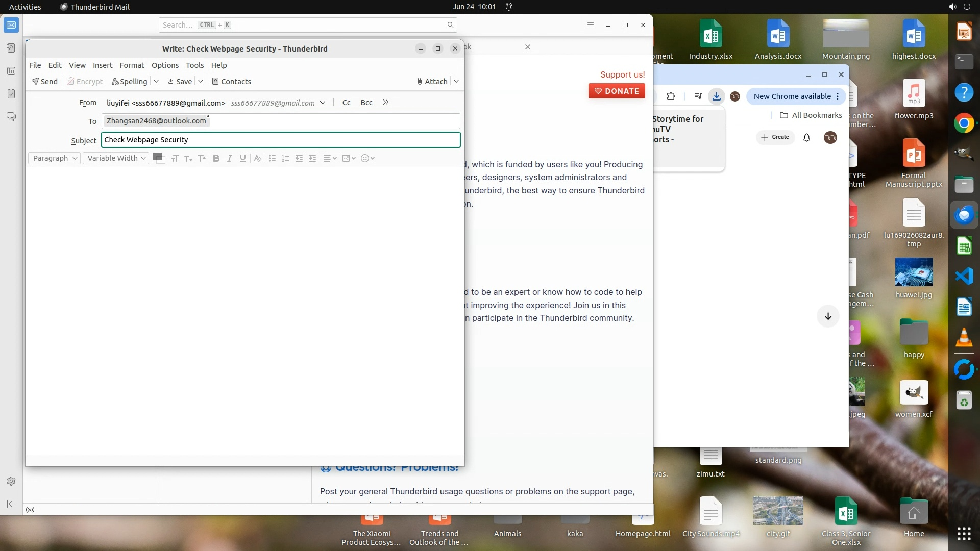980x551 pixels.
Task: Click the indent text icon
Action: coord(312,158)
